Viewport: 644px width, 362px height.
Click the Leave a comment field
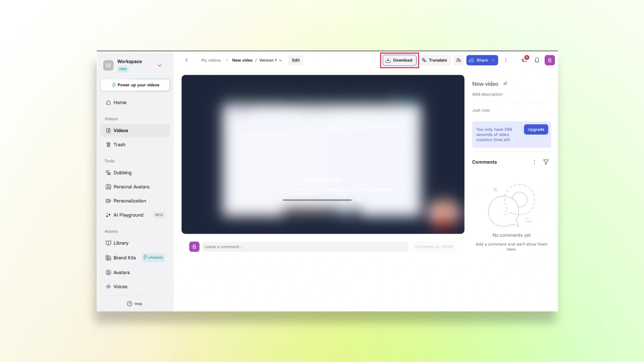pyautogui.click(x=305, y=247)
